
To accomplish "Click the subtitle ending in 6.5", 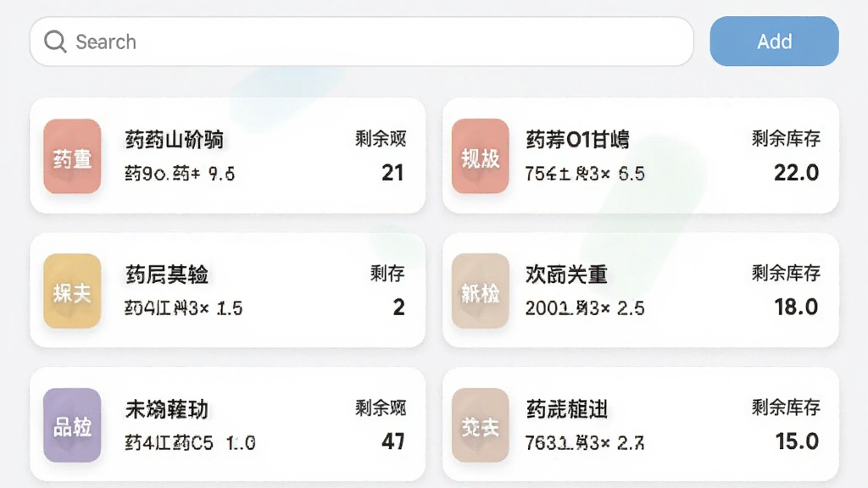I will [585, 174].
